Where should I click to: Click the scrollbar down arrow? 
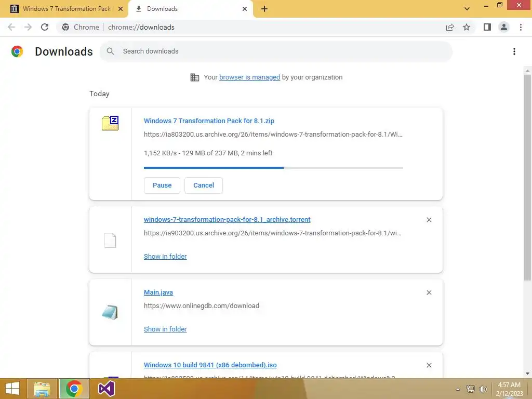click(x=527, y=374)
